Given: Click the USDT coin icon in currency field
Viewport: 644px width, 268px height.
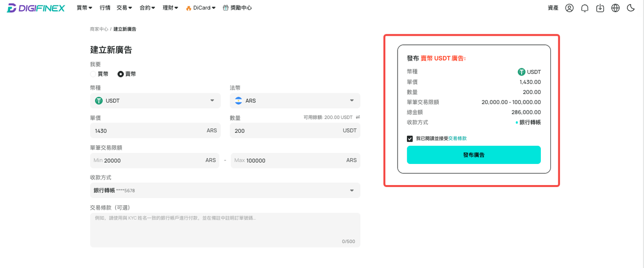Looking at the screenshot, I should [x=99, y=101].
